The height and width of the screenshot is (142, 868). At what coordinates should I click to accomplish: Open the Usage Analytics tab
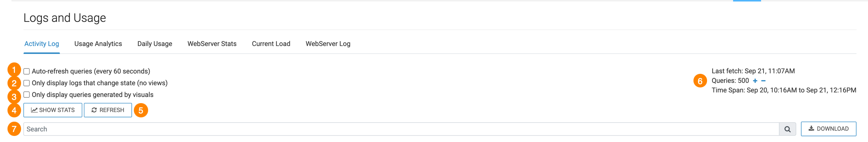click(98, 44)
